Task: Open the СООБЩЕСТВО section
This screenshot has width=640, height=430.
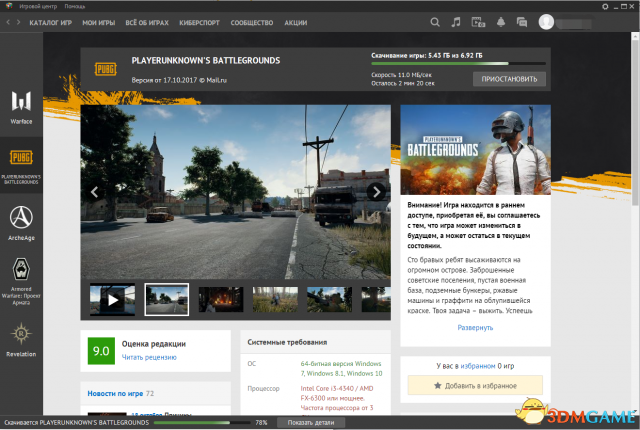Action: coord(252,23)
